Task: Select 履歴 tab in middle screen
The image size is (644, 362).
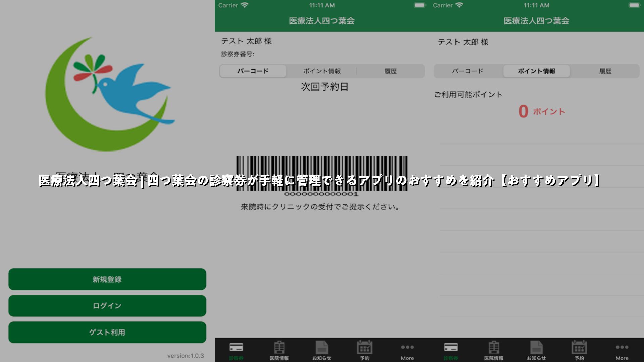Action: pyautogui.click(x=390, y=71)
